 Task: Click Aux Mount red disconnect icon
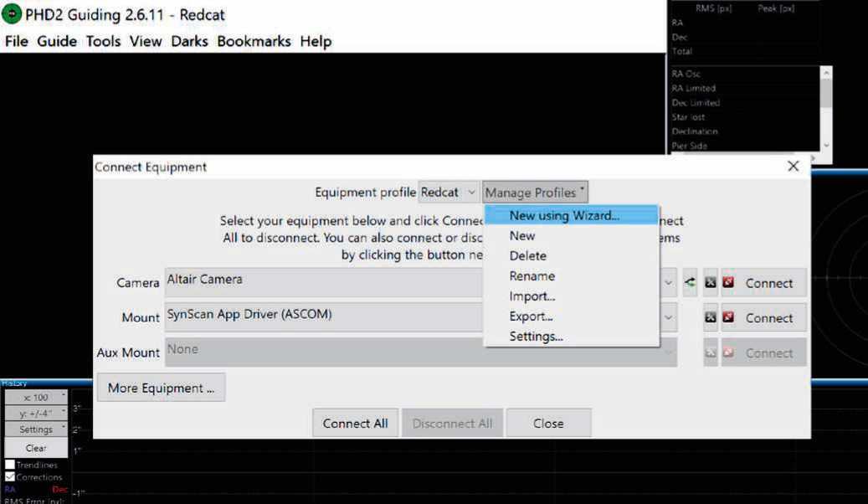728,352
